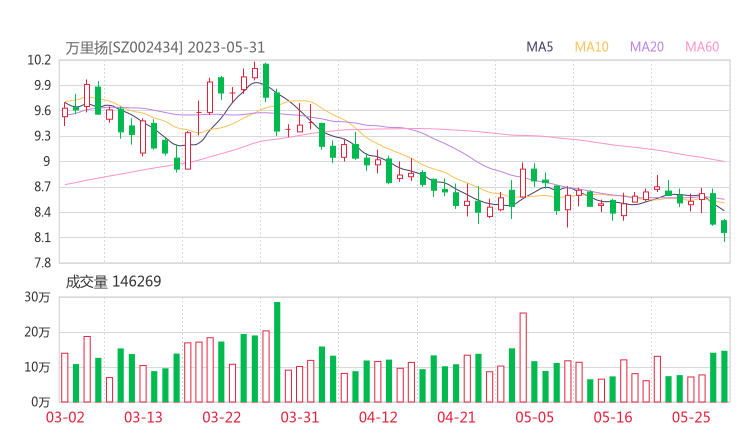The width and height of the screenshot is (740, 440).
Task: Click the 04-21 date axis label
Action: coord(456,417)
